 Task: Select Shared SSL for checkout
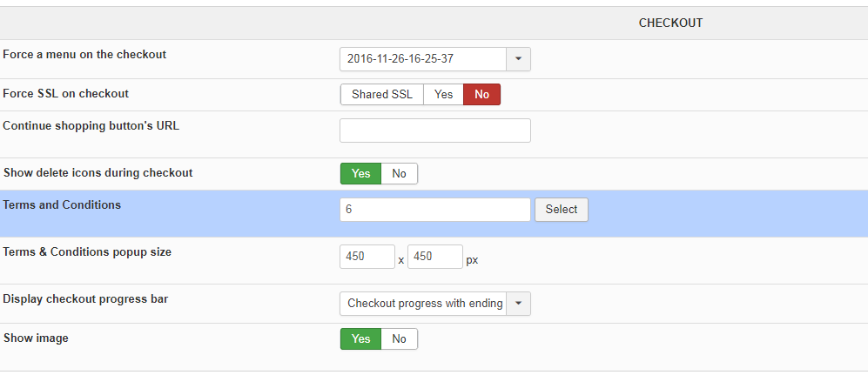coord(381,95)
